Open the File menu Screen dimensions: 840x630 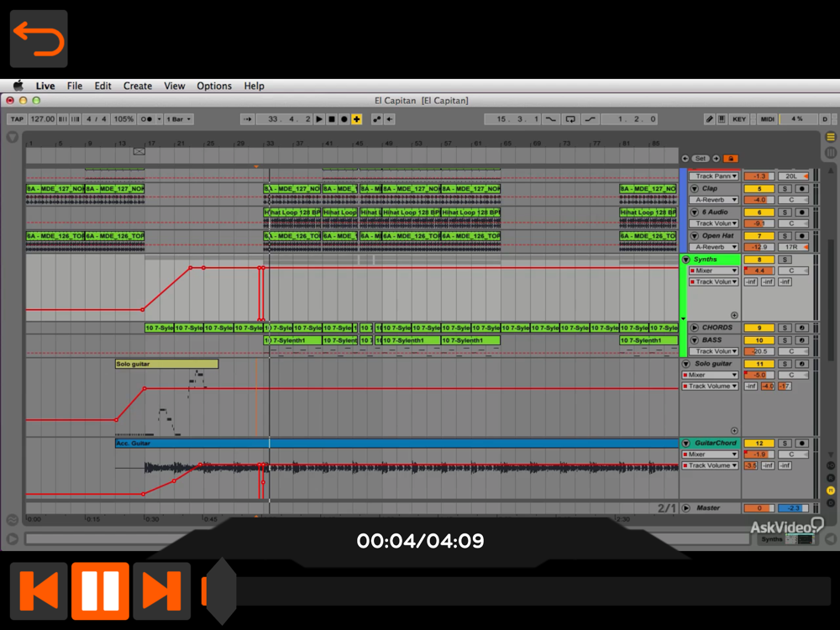[75, 86]
